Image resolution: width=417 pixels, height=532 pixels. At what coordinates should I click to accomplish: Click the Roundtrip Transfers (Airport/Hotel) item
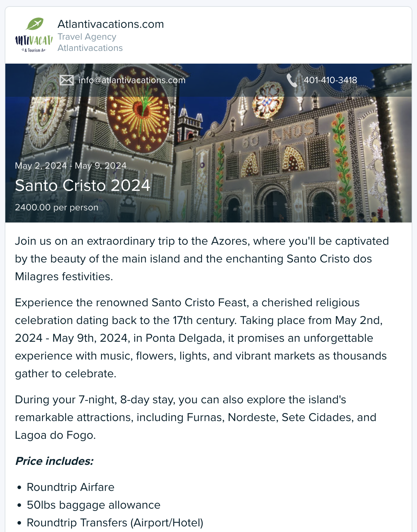(115, 523)
